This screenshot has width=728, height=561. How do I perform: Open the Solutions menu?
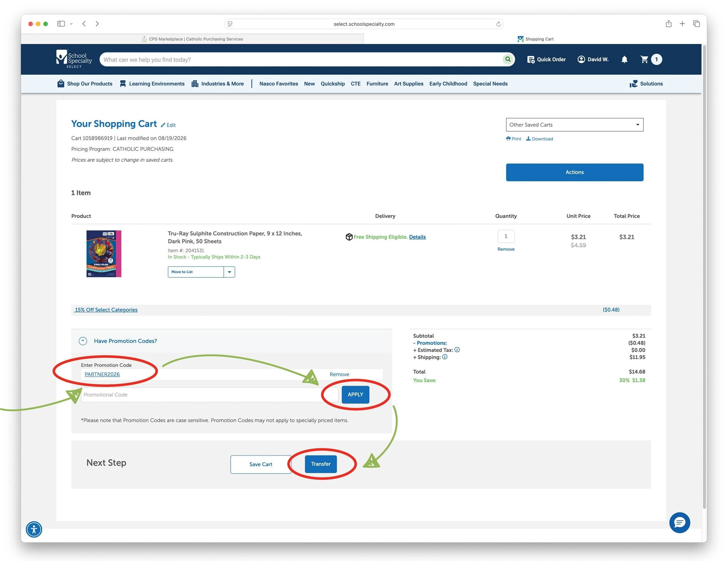[x=646, y=84]
